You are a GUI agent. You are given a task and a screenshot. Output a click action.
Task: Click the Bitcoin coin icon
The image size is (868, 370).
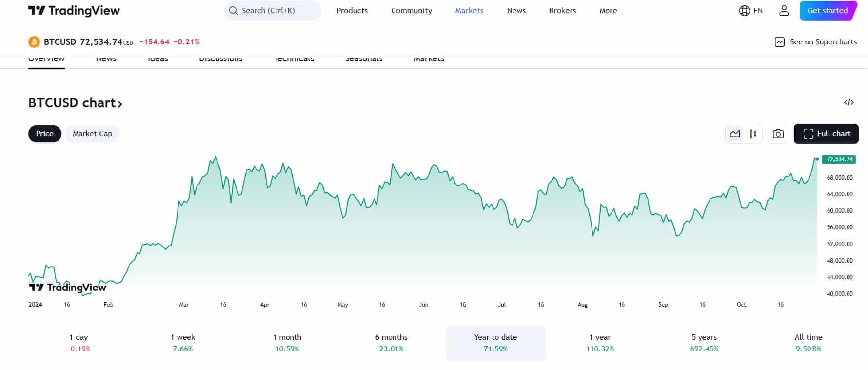[34, 42]
